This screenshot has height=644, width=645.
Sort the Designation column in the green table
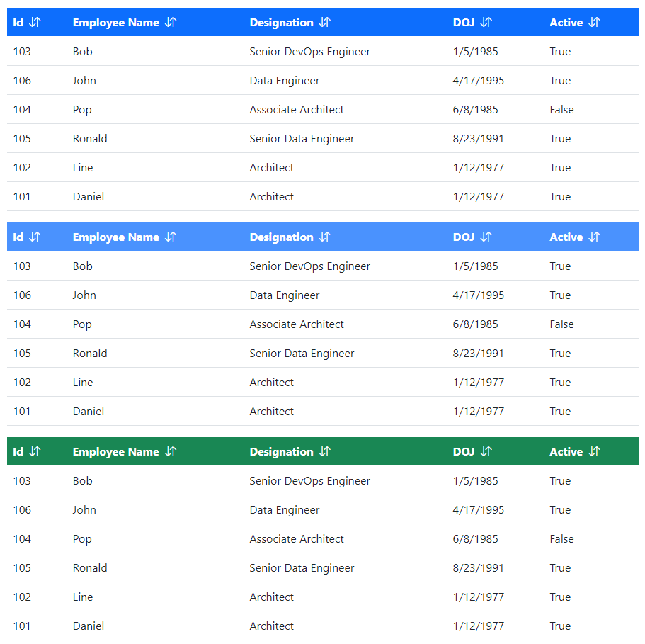[324, 451]
